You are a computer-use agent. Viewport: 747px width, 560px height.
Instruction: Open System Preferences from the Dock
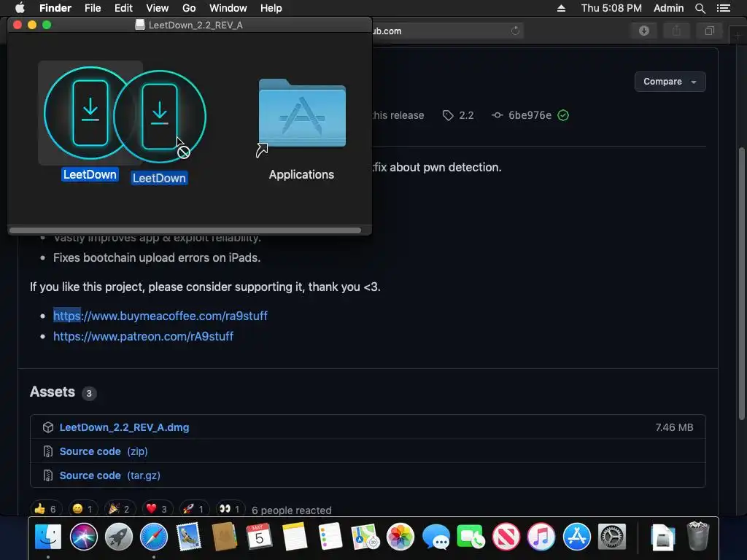click(612, 537)
